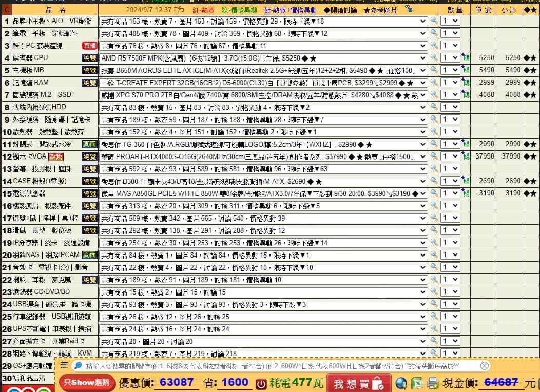
Task: Click the footprint tracking icon in the header
Action: [408, 8]
